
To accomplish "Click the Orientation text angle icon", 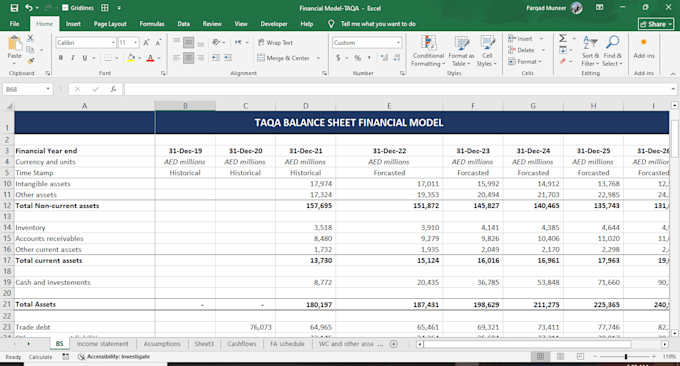I will click(216, 42).
